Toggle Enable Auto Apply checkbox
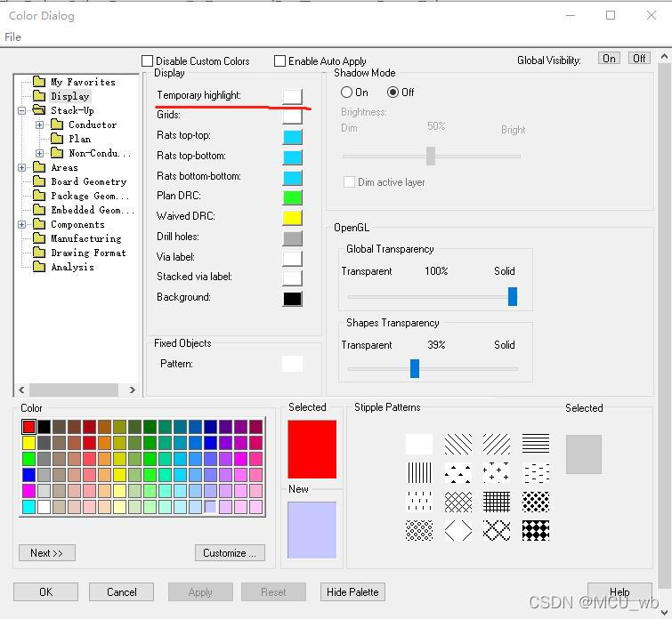 coord(279,60)
